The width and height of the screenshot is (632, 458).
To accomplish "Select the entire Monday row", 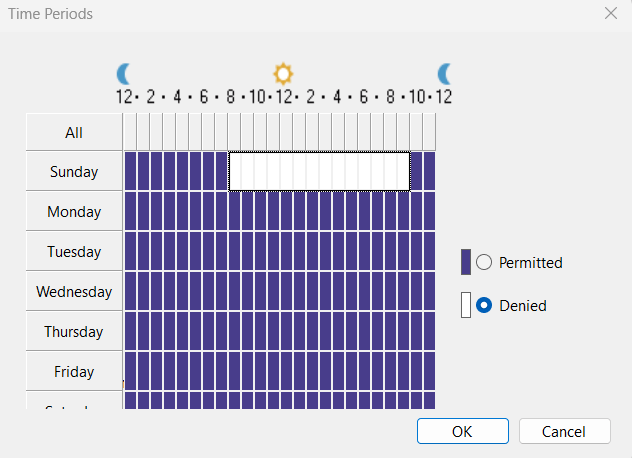I will (74, 212).
